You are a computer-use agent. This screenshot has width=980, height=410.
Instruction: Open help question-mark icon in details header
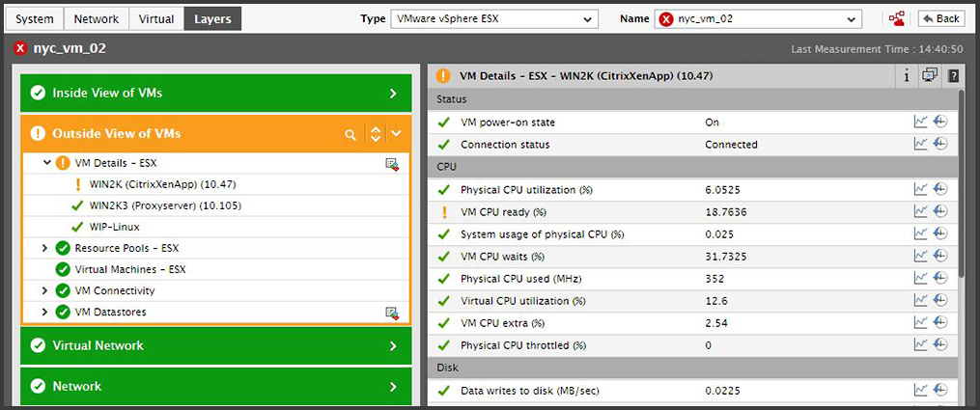953,76
